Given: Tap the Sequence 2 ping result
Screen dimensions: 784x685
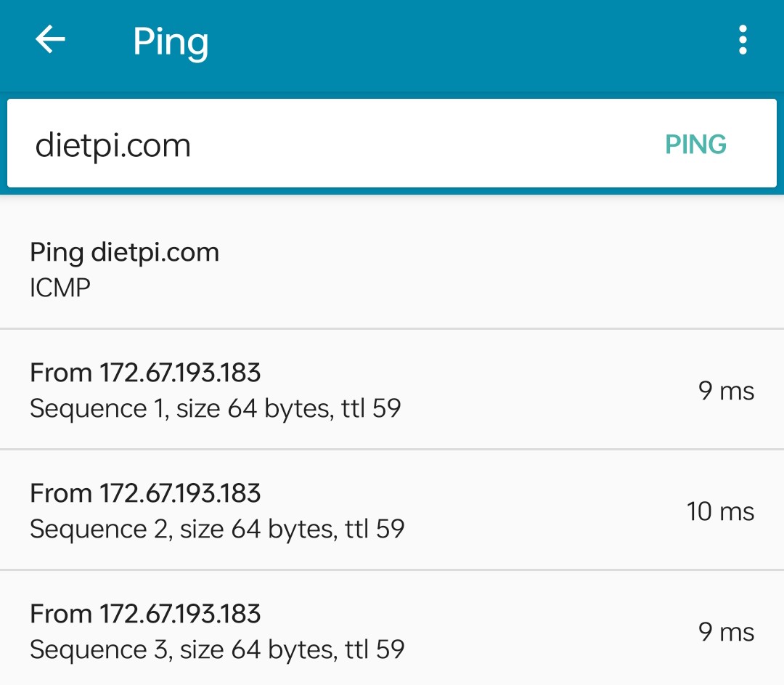Looking at the screenshot, I should (x=392, y=510).
